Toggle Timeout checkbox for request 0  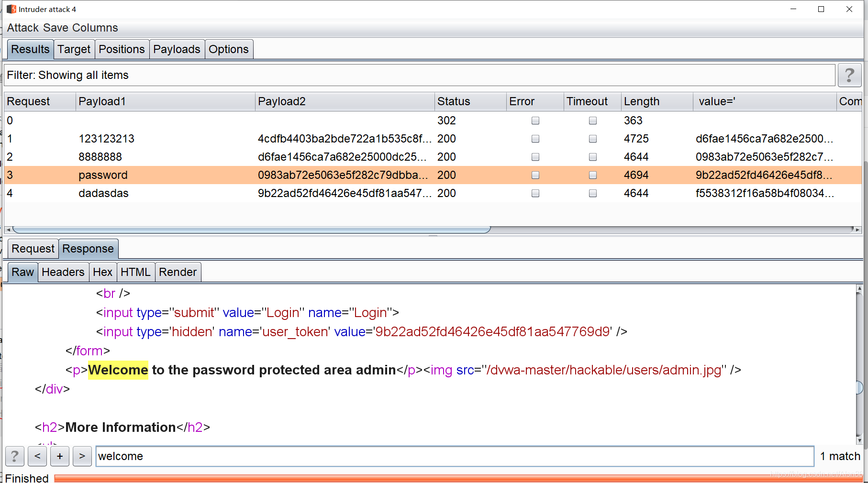[593, 121]
